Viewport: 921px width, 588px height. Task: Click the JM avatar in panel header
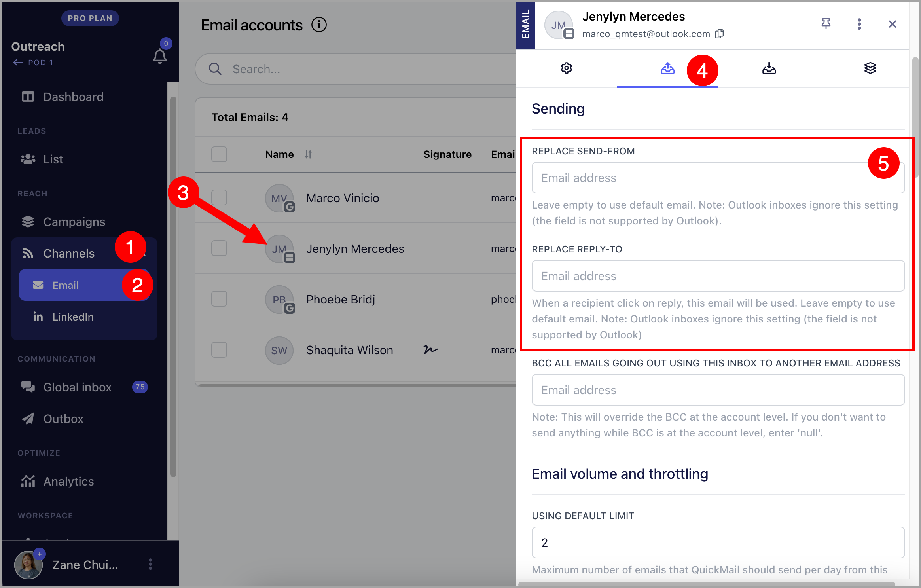click(558, 25)
